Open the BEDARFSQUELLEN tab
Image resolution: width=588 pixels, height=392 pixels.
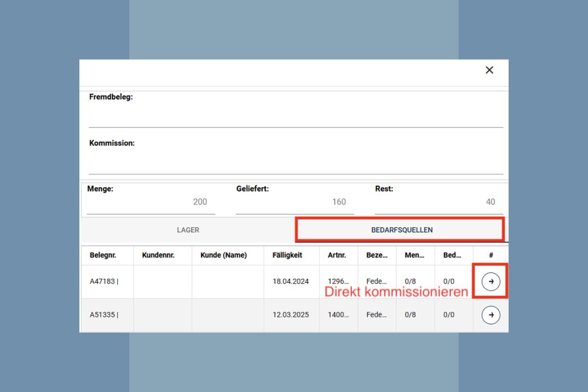tap(401, 230)
